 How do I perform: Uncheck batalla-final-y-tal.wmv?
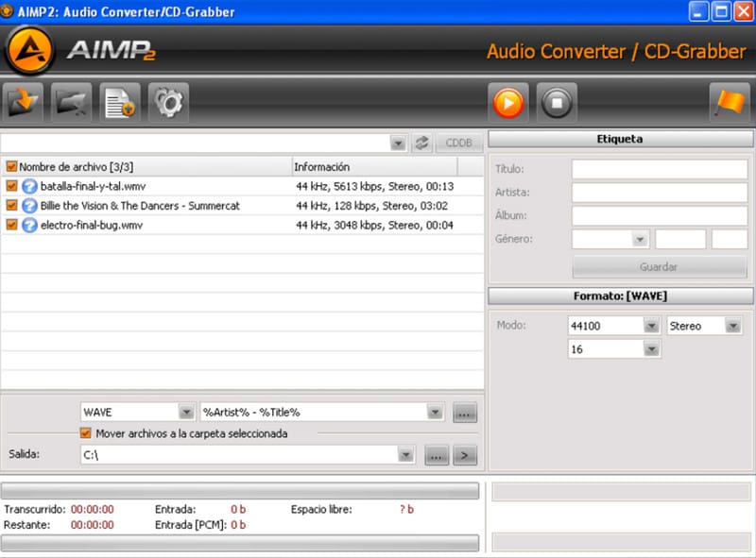(11, 186)
